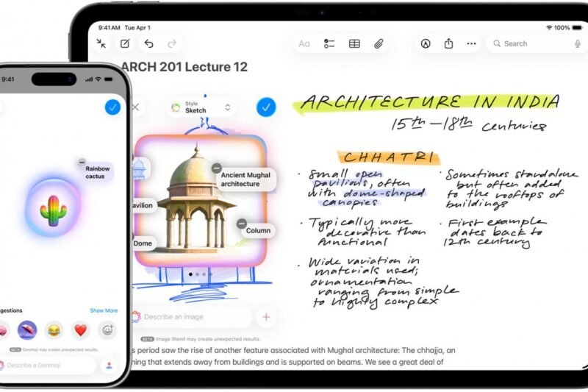Image resolution: width=588 pixels, height=392 pixels.
Task: Close the Image Wand panel with X
Action: [135, 107]
